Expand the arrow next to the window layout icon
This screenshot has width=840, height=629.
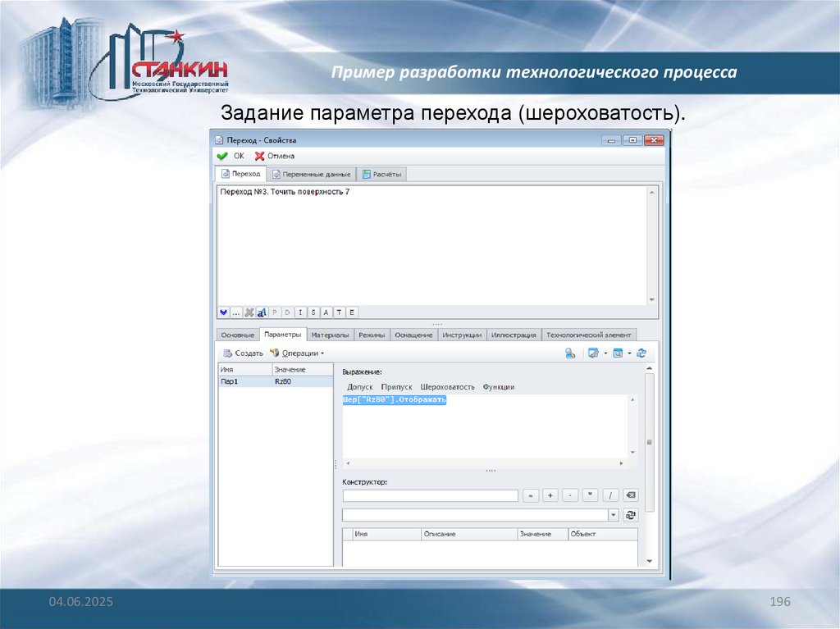coord(629,353)
